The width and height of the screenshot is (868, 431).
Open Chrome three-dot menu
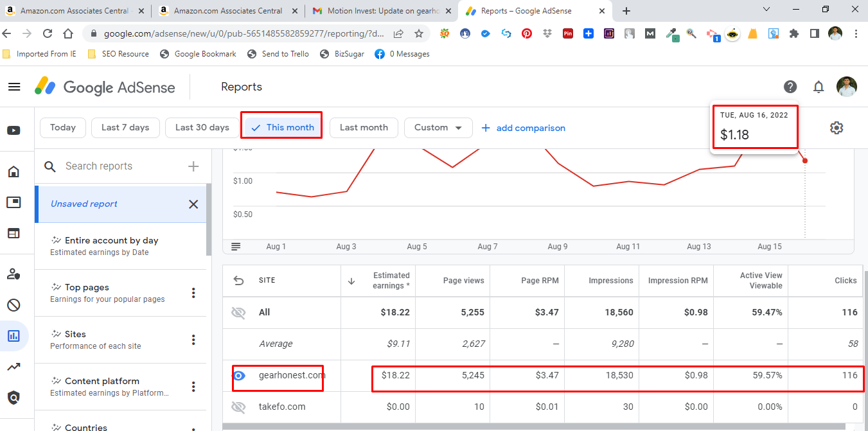coord(856,33)
